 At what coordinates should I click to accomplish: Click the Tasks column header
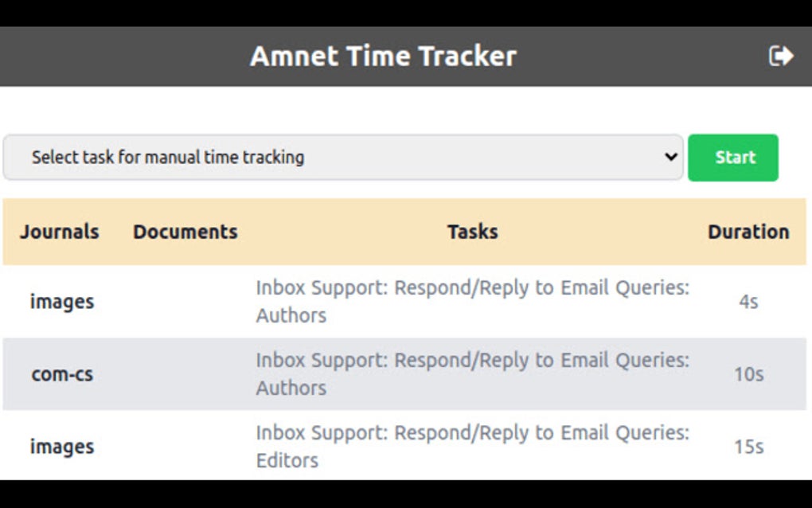pos(472,232)
